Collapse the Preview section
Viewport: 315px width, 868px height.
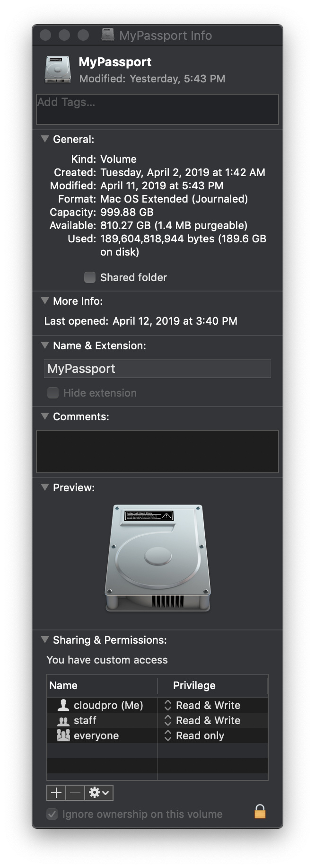[45, 487]
